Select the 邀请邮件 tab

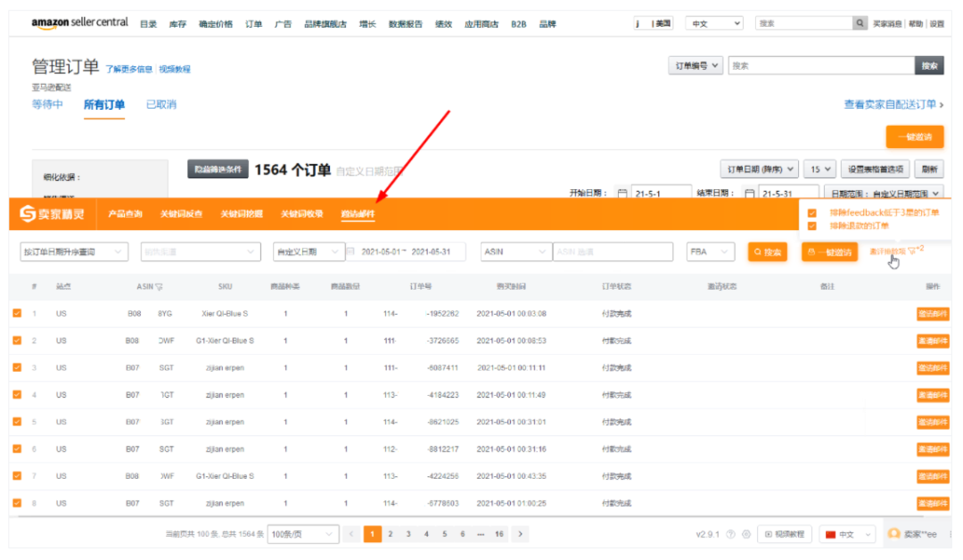[x=358, y=214]
